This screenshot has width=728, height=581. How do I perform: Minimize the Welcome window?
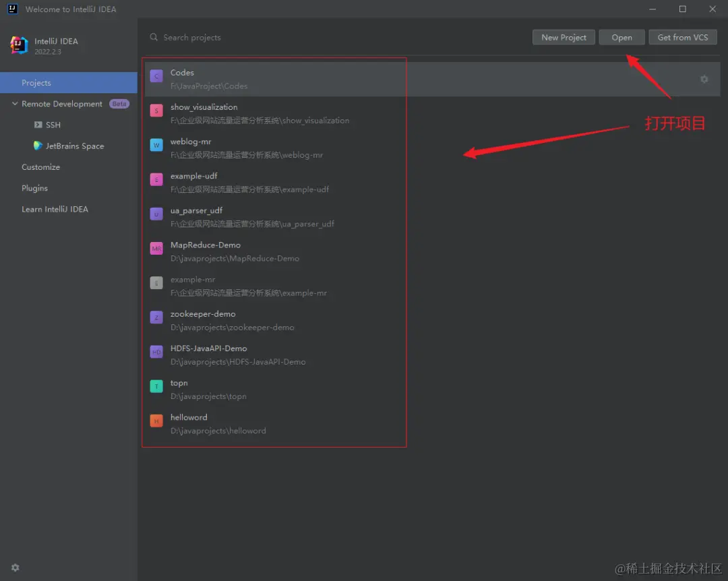click(x=653, y=9)
